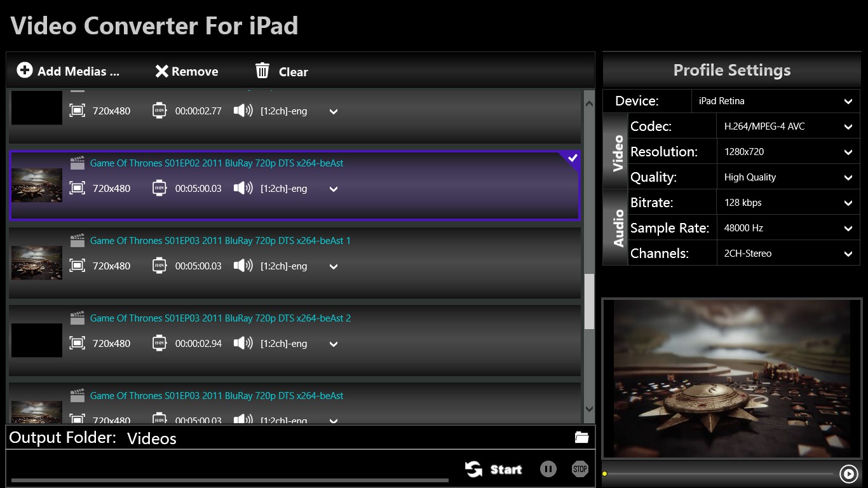Pause the conversion with pause icon
The image size is (868, 488).
click(x=548, y=469)
